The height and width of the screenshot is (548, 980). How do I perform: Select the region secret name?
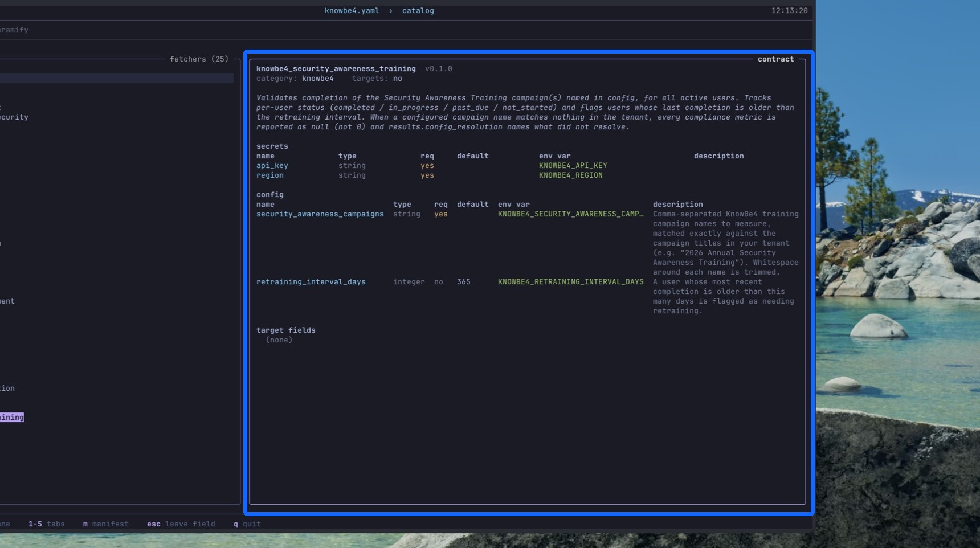[x=269, y=175]
